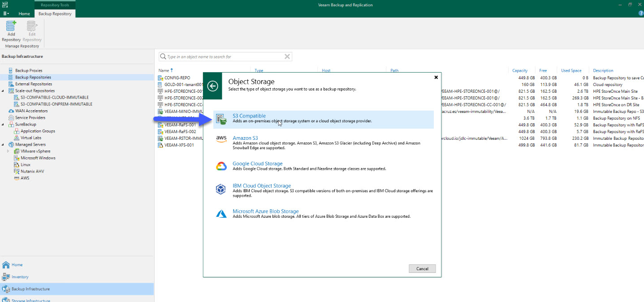The height and width of the screenshot is (302, 644).
Task: Choose the S3 Compatible storage option
Action: click(x=324, y=119)
